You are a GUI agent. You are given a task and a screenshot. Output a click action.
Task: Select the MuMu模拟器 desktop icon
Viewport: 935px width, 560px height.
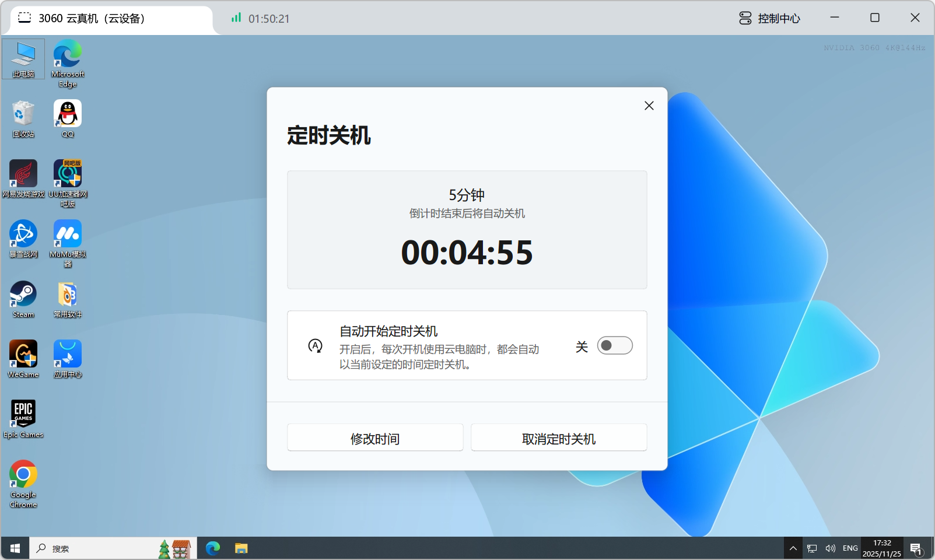(68, 235)
